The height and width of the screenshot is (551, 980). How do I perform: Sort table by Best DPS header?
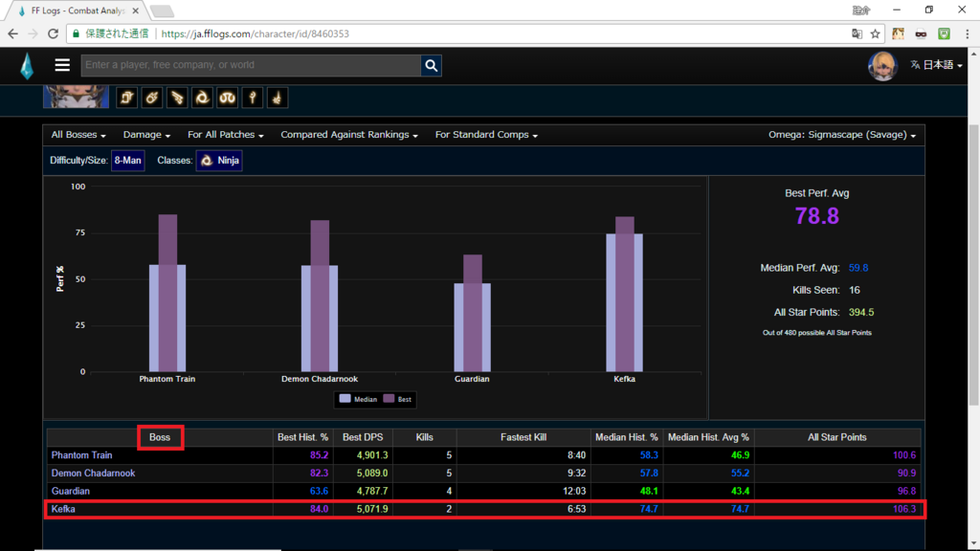point(363,437)
